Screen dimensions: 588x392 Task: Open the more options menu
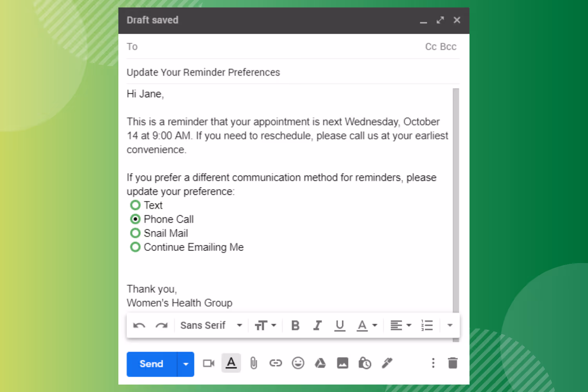[433, 363]
